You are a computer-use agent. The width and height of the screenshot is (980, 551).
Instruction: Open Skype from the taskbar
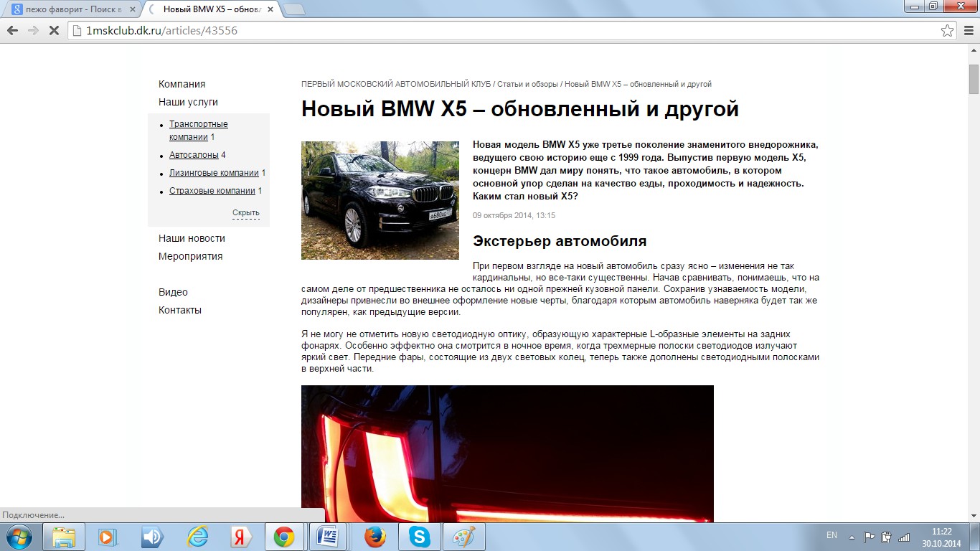click(419, 537)
